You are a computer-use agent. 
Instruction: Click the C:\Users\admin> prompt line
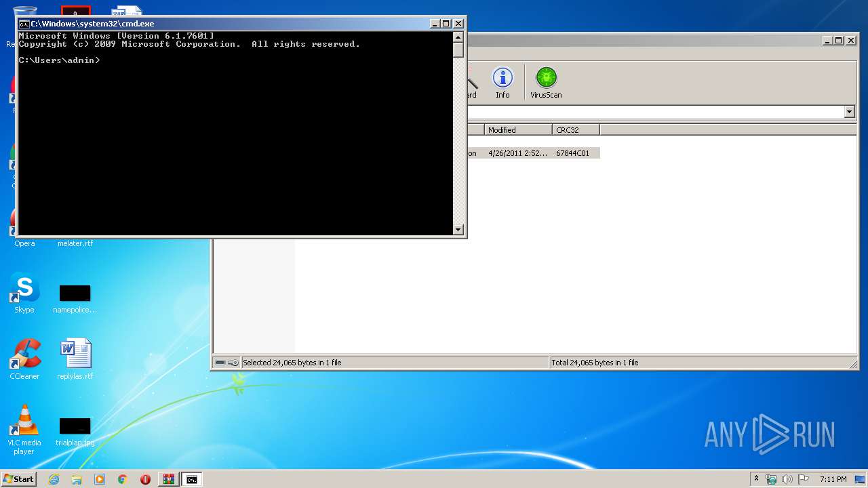tap(60, 60)
